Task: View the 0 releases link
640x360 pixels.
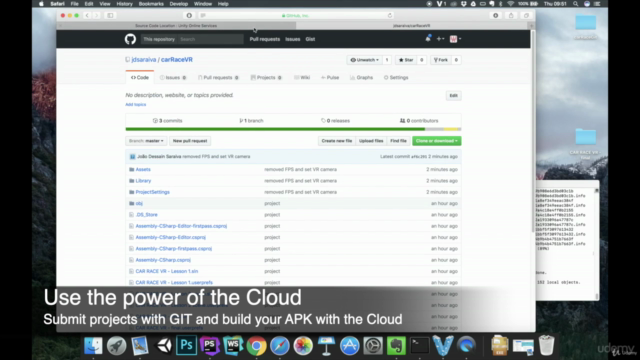Action: 336,121
